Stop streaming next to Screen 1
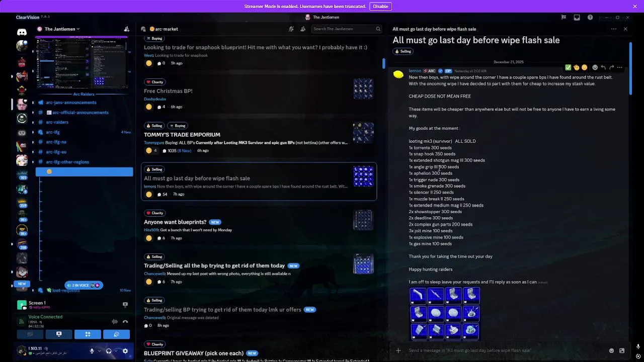This screenshot has height=362, width=644. [x=125, y=304]
